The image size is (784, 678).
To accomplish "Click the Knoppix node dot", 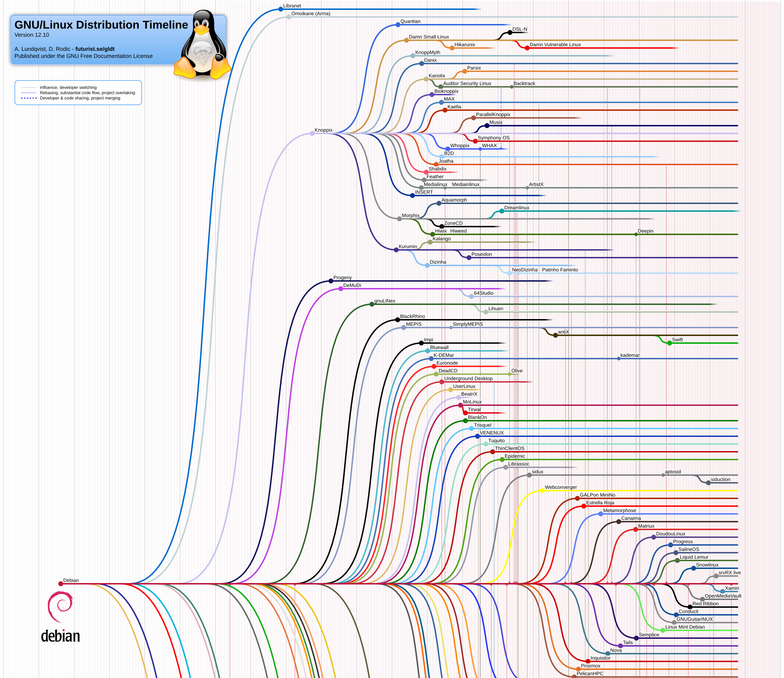I will [312, 133].
